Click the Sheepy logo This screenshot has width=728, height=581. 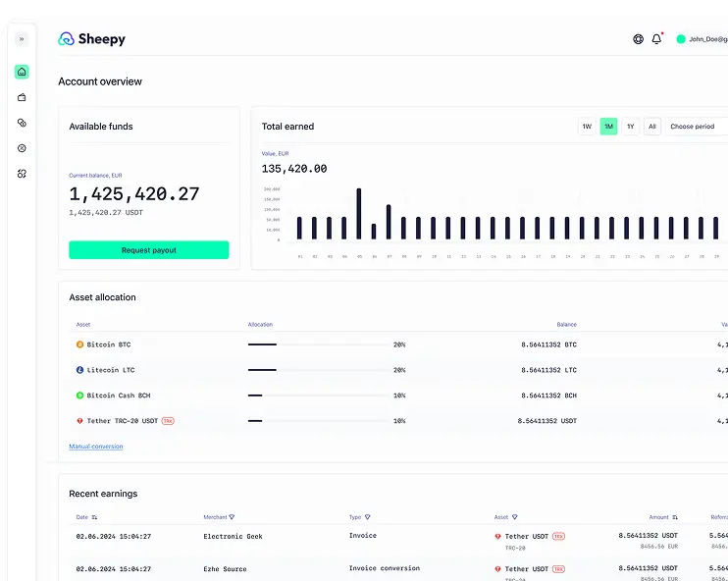tap(92, 39)
